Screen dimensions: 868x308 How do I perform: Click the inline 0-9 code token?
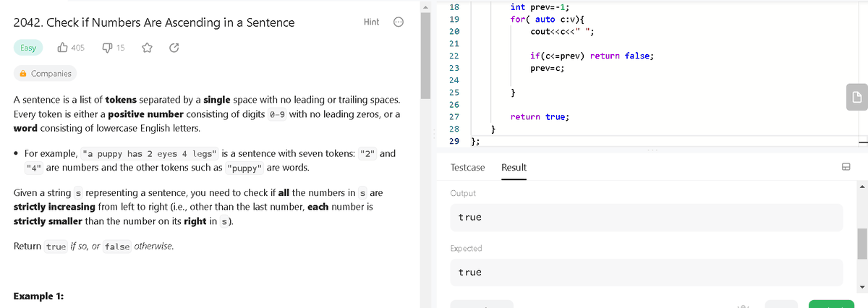click(x=278, y=114)
